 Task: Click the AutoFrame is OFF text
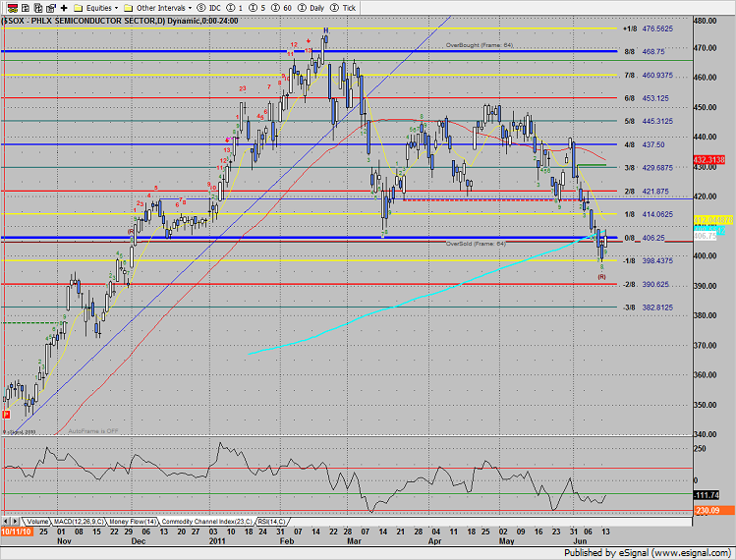coord(93,431)
